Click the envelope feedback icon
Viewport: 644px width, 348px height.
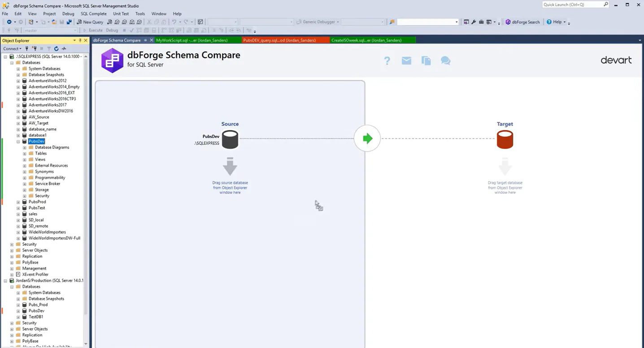tap(406, 61)
